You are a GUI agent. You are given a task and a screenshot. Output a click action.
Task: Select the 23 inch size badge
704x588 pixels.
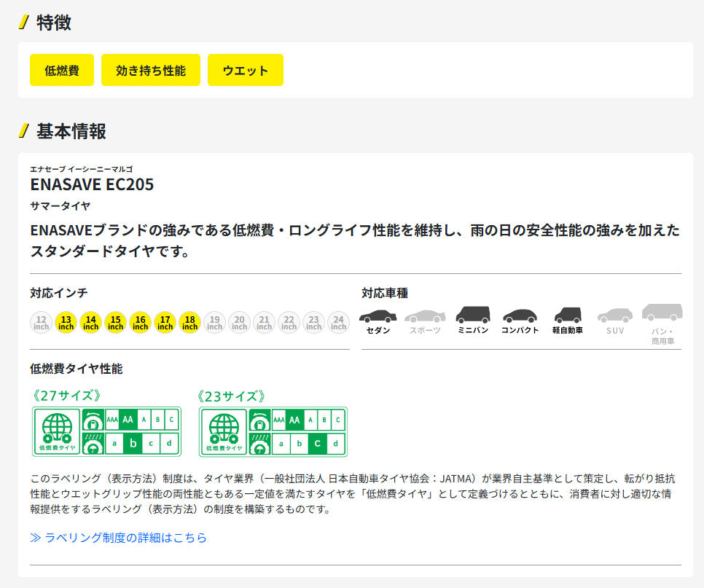[x=314, y=322]
